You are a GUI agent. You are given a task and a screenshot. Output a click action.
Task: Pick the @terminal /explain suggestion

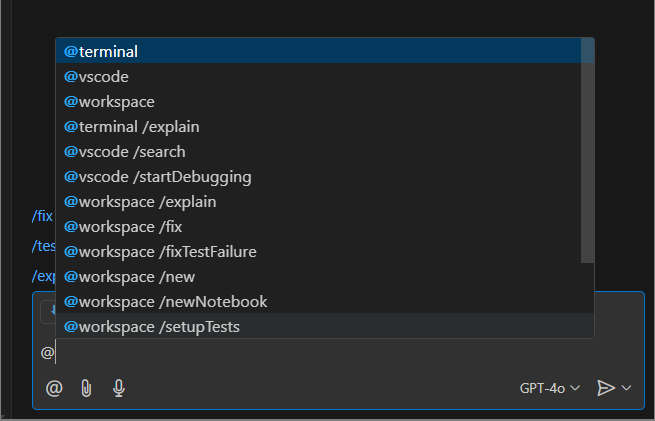pyautogui.click(x=132, y=126)
